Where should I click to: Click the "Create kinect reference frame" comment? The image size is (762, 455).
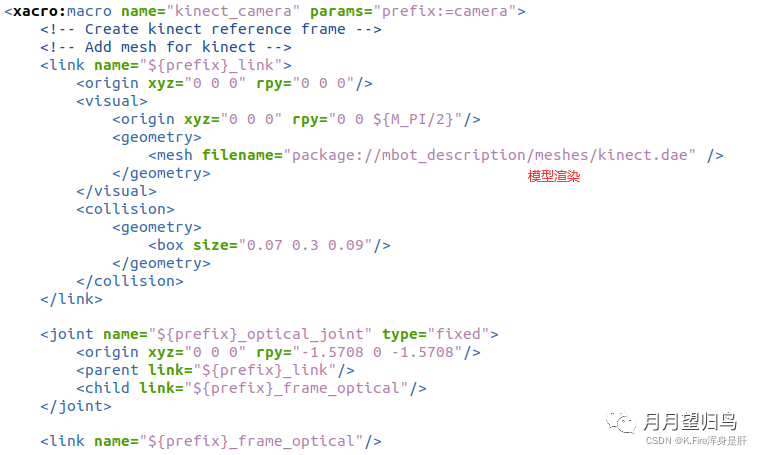click(x=211, y=29)
